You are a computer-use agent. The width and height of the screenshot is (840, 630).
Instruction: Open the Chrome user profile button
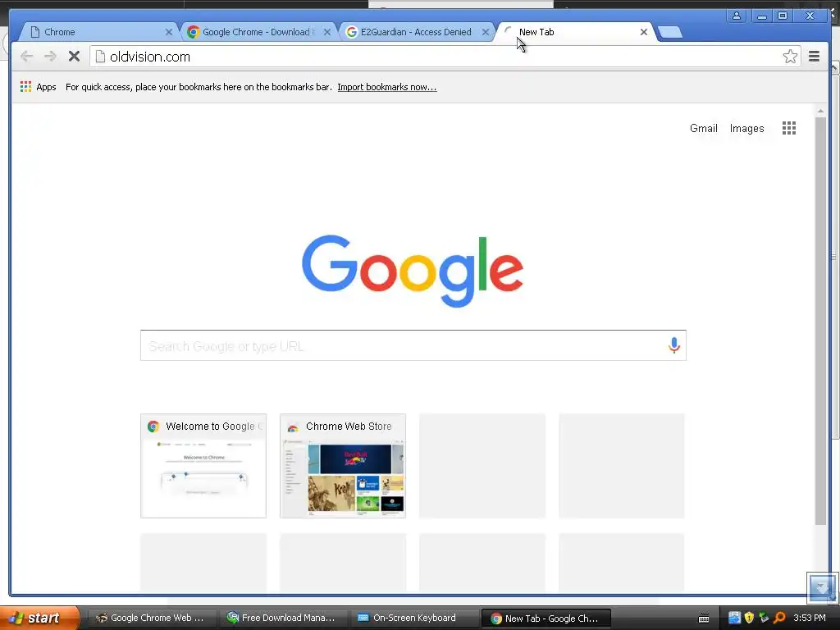(737, 16)
